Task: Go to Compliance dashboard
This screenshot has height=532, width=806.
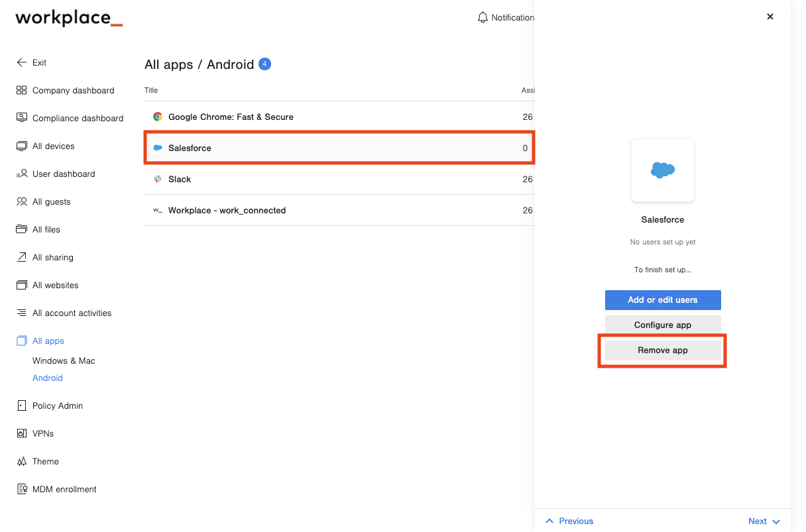Action: click(78, 118)
